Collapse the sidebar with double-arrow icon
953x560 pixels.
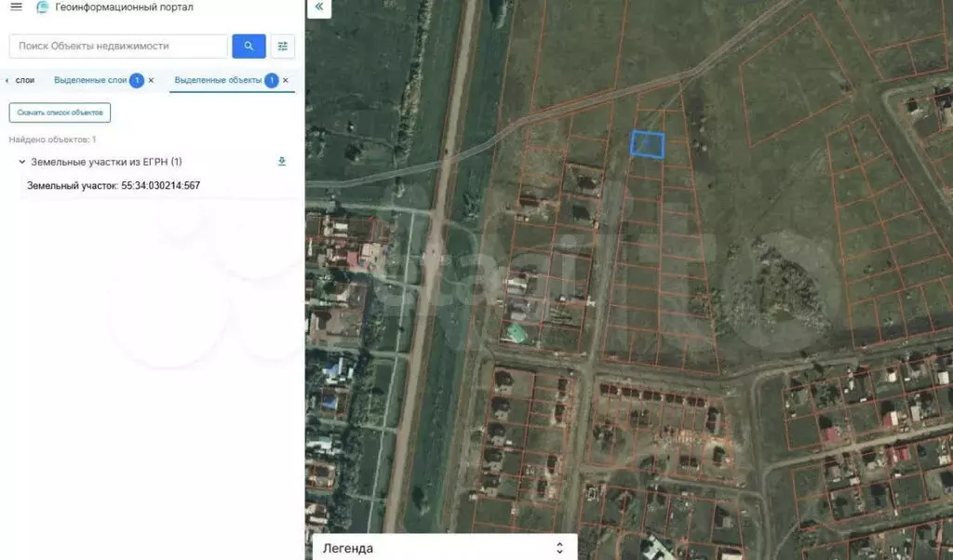[319, 7]
